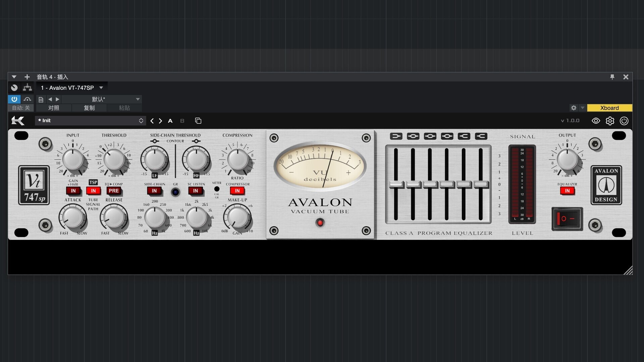Click the 自动: 关 automation button
Image resolution: width=644 pixels, height=362 pixels.
pos(21,108)
